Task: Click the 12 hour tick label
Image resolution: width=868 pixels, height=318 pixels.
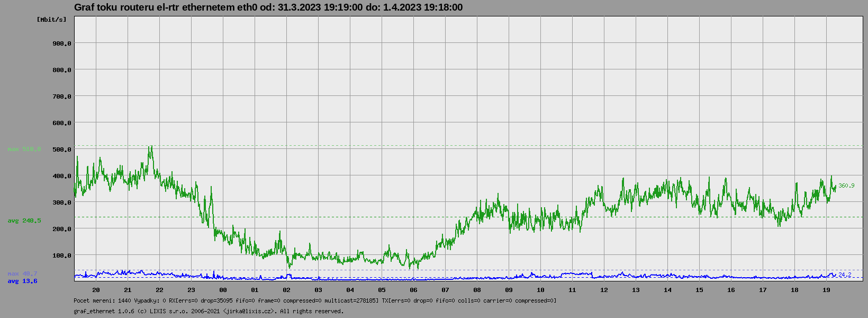Action: 604,290
